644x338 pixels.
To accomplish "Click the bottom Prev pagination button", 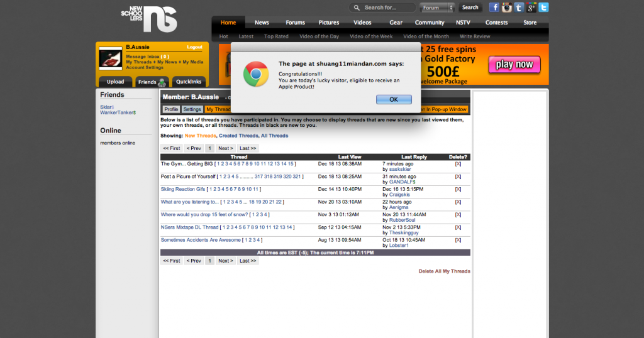I will point(194,261).
